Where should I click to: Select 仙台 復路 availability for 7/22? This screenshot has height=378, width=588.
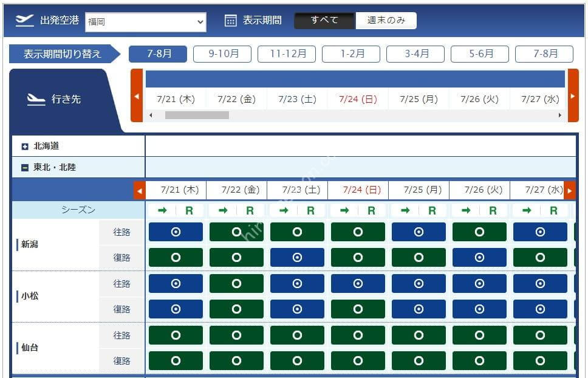click(x=236, y=361)
